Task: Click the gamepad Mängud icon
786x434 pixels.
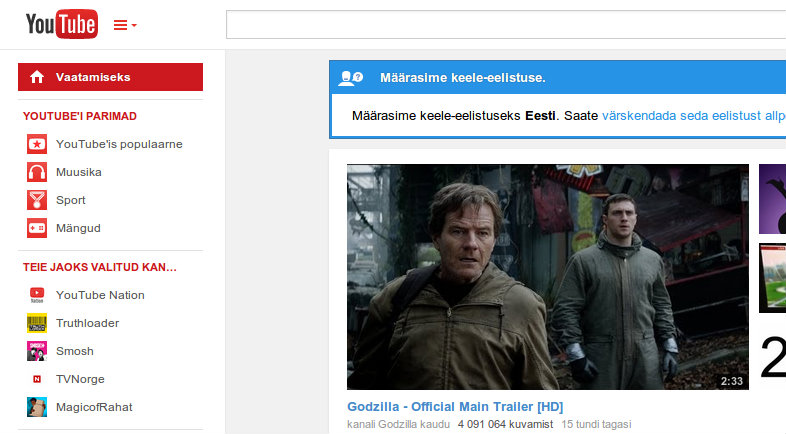Action: click(37, 228)
